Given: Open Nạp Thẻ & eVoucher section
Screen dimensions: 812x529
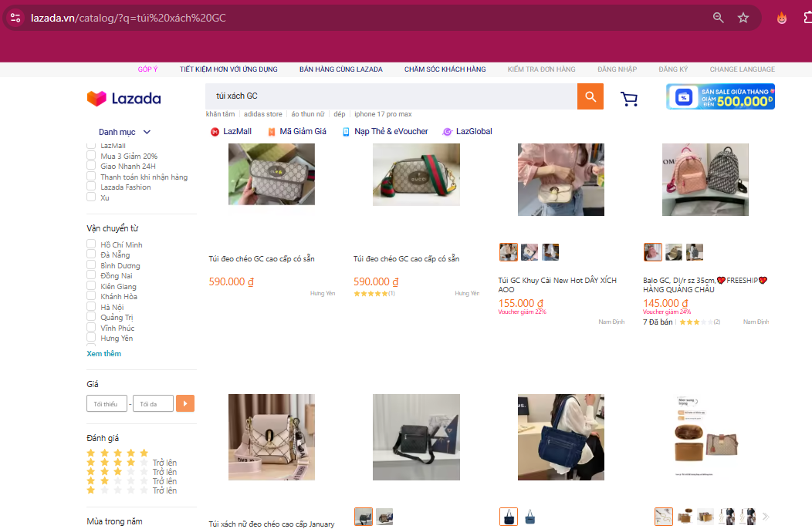Looking at the screenshot, I should [x=391, y=131].
